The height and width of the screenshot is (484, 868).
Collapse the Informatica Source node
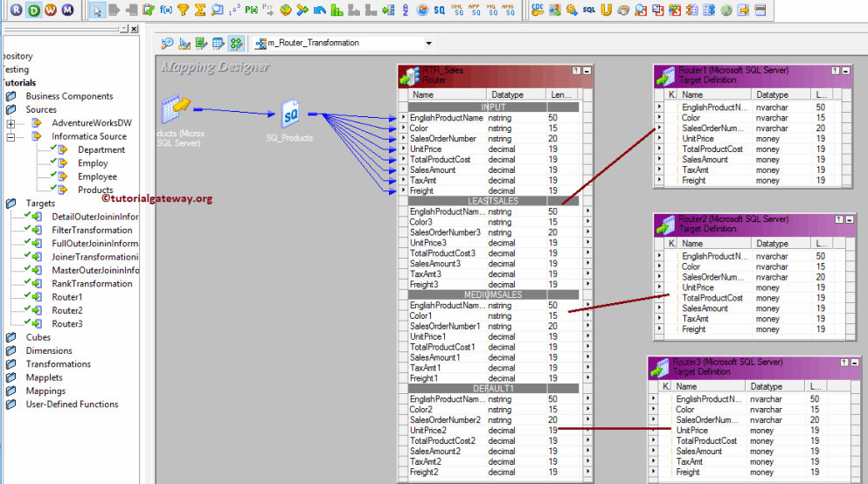10,136
